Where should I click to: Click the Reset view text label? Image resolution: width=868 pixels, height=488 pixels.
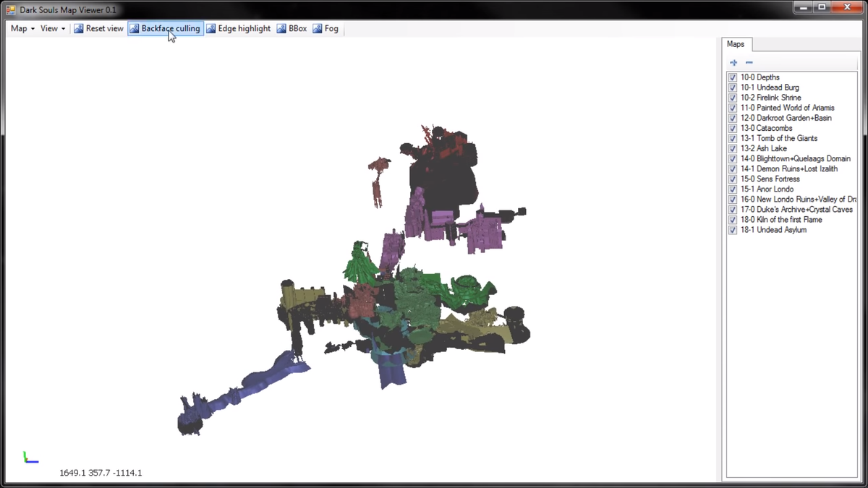(105, 29)
